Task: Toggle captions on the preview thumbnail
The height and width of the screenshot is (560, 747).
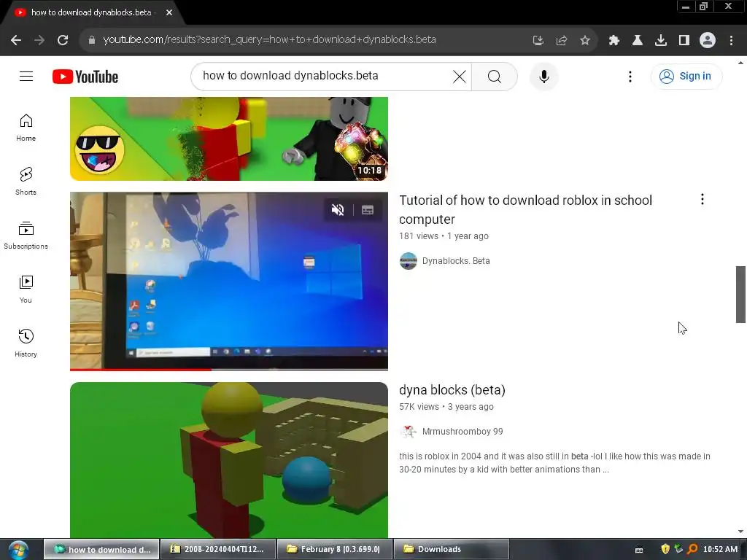Action: 368,209
